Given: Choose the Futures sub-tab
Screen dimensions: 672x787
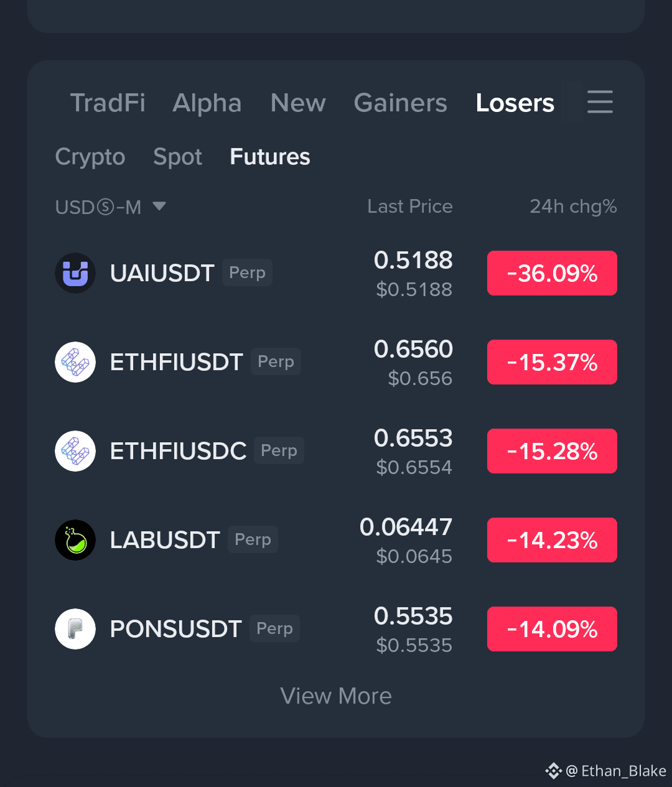Looking at the screenshot, I should pos(270,157).
